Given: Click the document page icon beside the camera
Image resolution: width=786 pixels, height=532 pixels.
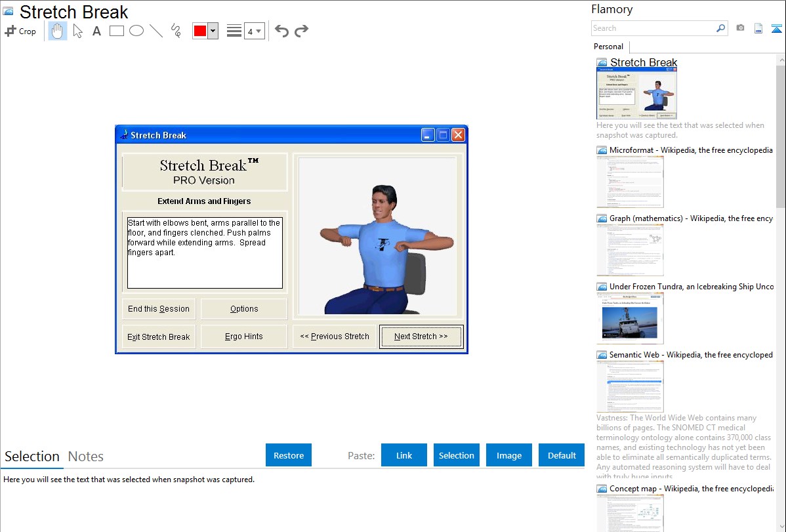Looking at the screenshot, I should point(758,28).
